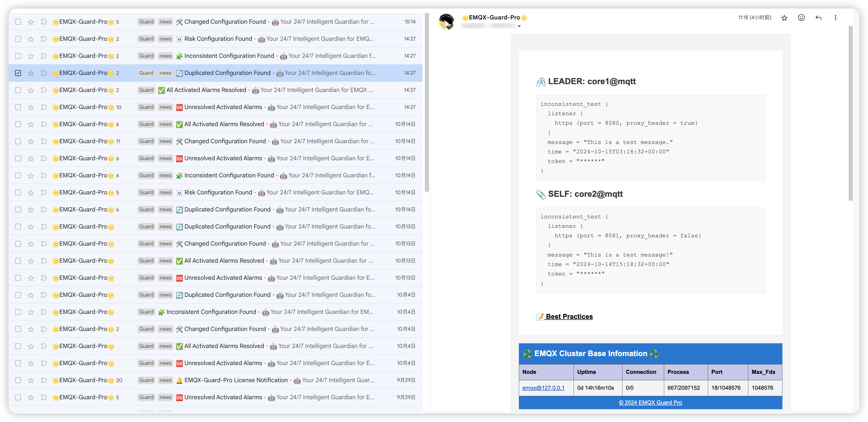The image size is (868, 422).
Task: Add emoji reaction to open email
Action: [x=801, y=18]
